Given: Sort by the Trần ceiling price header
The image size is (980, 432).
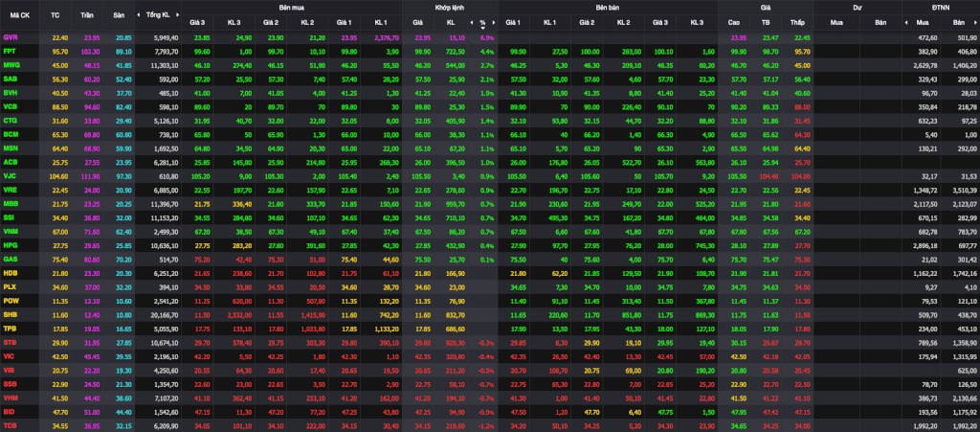Looking at the screenshot, I should click(x=86, y=14).
